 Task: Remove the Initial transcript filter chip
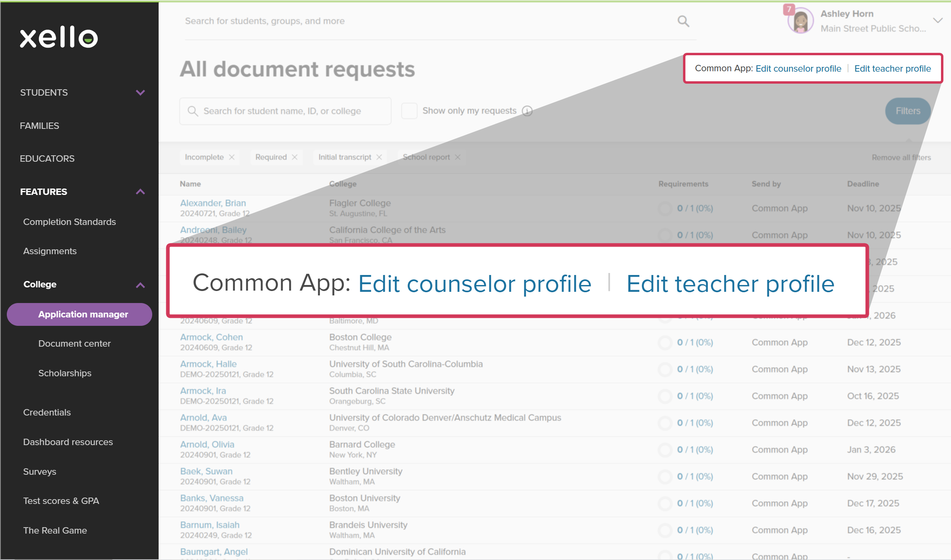point(379,157)
